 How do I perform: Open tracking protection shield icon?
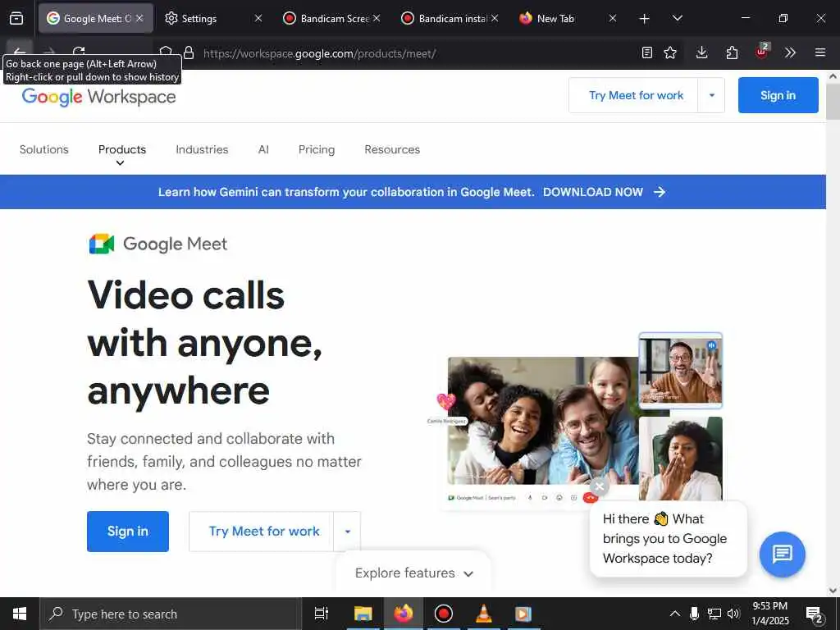pyautogui.click(x=166, y=51)
